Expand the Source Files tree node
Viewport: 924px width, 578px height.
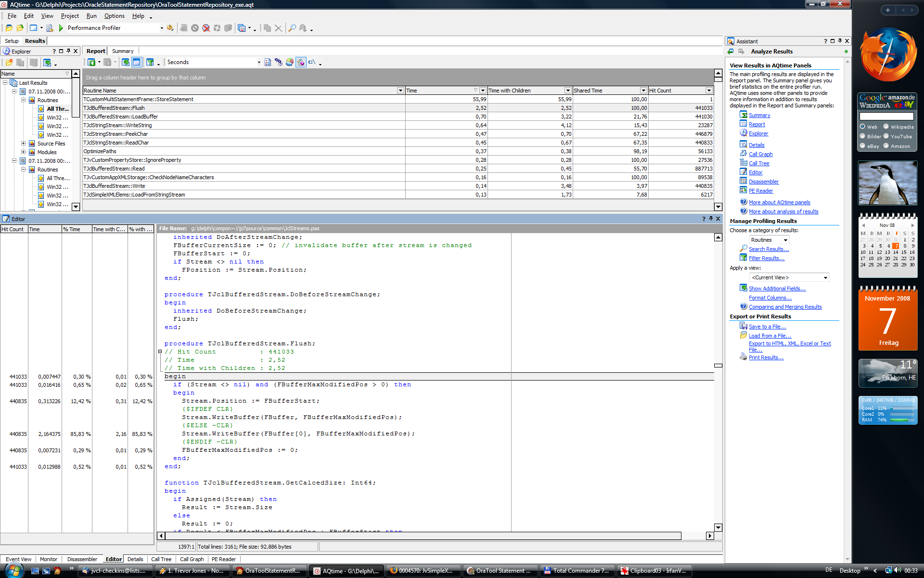pos(23,144)
